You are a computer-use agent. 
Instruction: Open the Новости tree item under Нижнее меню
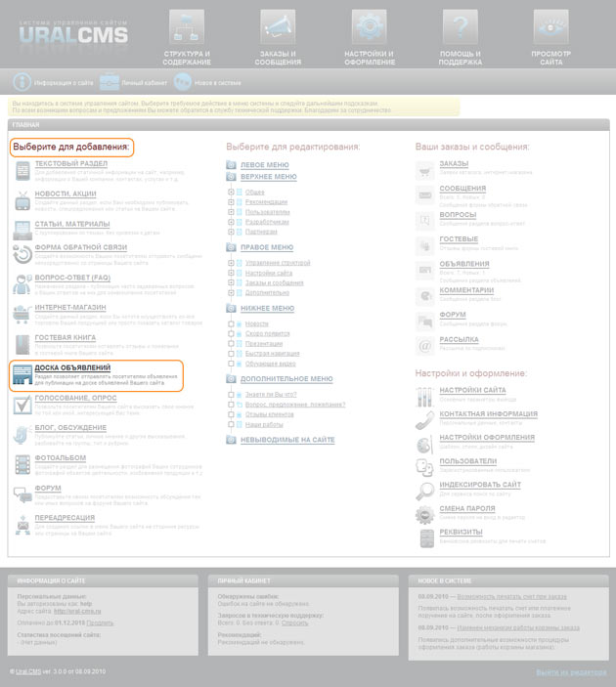[257, 323]
